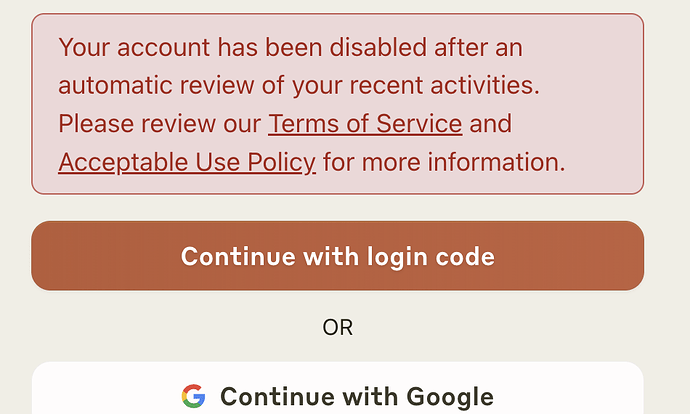Click the red account disabled alert box

pyautogui.click(x=338, y=104)
